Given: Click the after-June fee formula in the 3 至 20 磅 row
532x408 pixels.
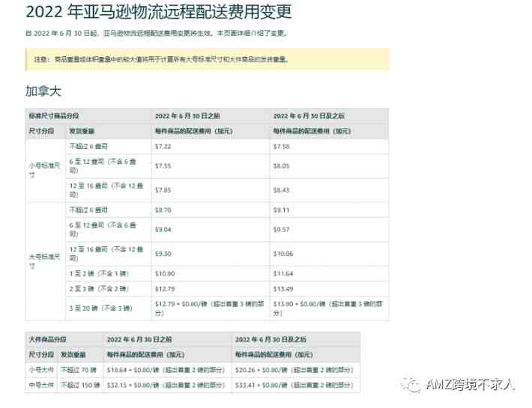Looking at the screenshot, I should coord(327,308).
